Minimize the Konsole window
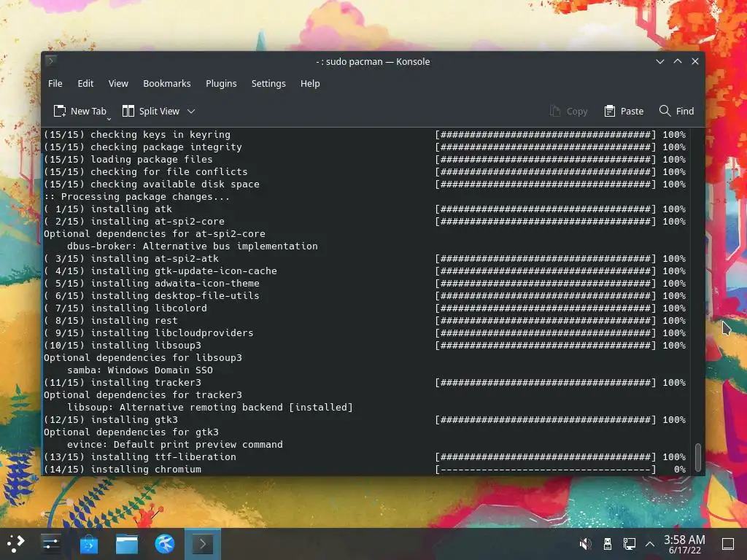Viewport: 747px width, 560px height. click(x=659, y=61)
